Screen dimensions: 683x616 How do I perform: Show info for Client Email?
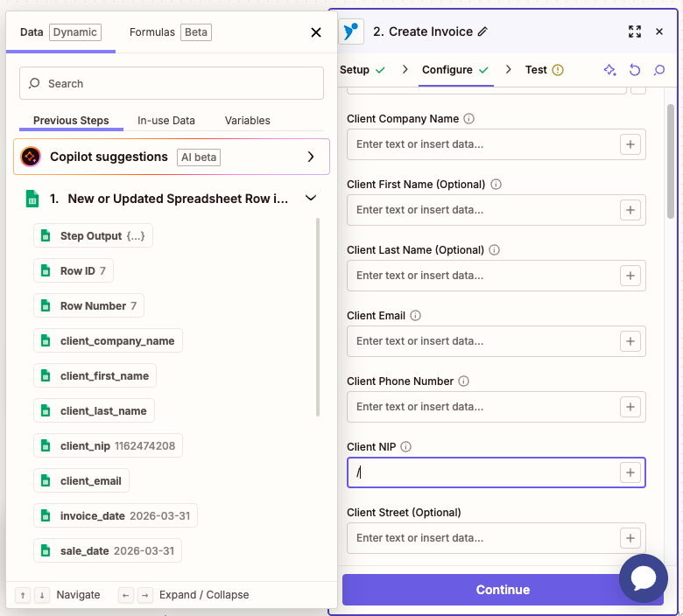pyautogui.click(x=416, y=316)
